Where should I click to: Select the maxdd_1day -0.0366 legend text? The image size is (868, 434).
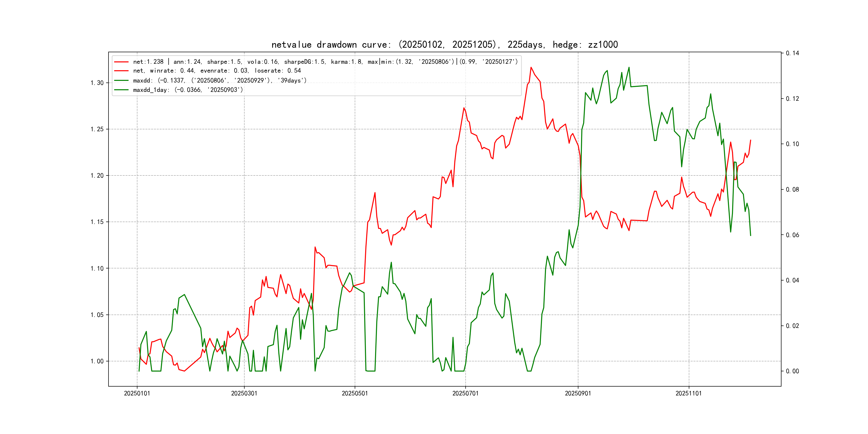[x=188, y=90]
